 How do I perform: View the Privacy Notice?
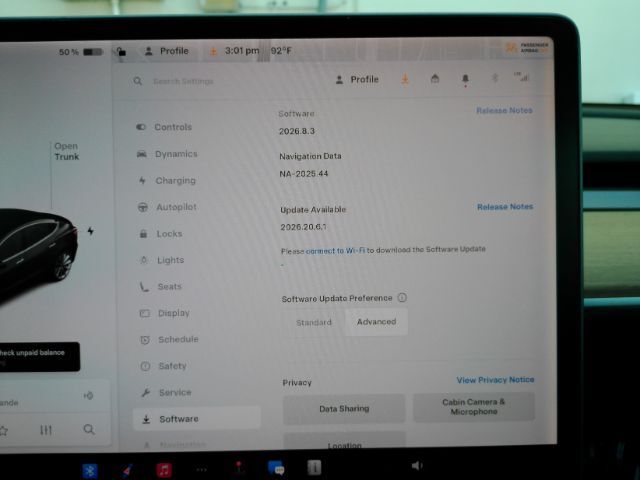[495, 380]
